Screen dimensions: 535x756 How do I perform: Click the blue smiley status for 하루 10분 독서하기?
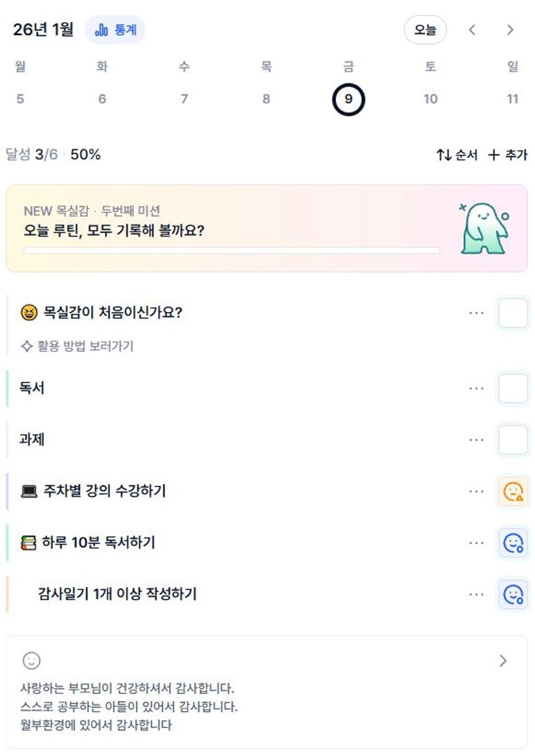tap(513, 542)
